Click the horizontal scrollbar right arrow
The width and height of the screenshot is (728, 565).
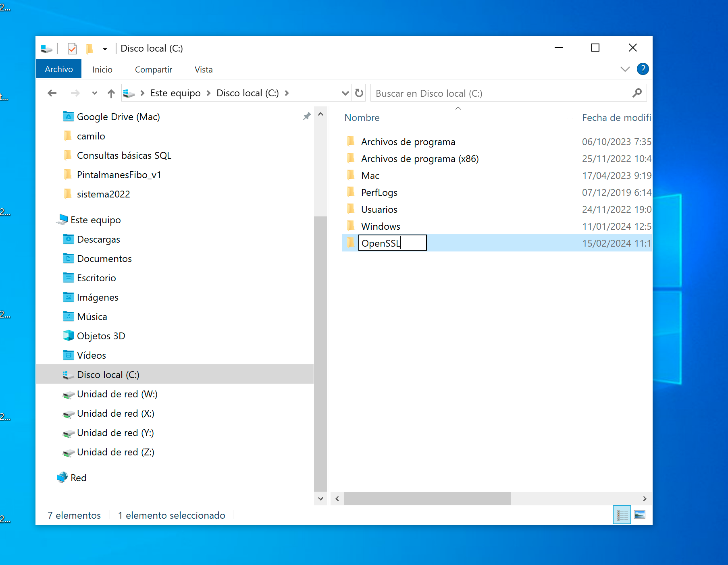(645, 499)
